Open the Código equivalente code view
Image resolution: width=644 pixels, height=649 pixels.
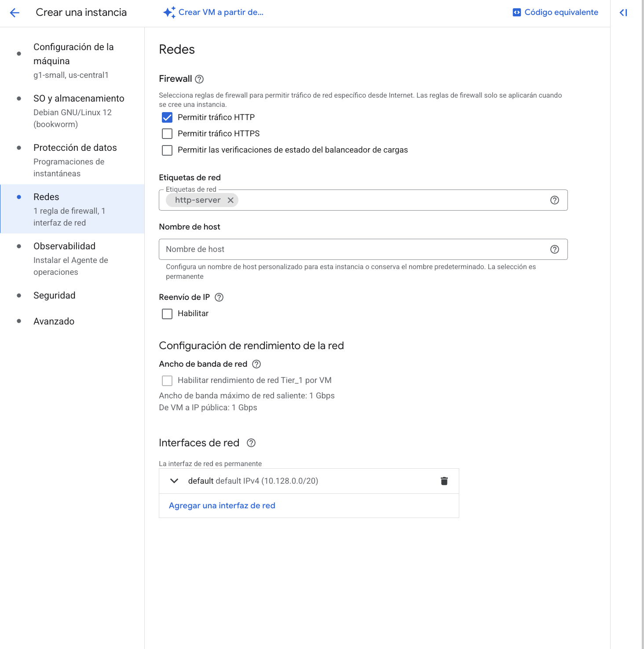(556, 12)
